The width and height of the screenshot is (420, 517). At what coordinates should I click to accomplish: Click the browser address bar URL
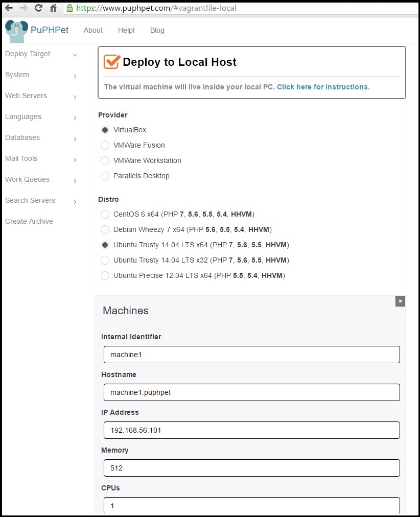[x=156, y=8]
